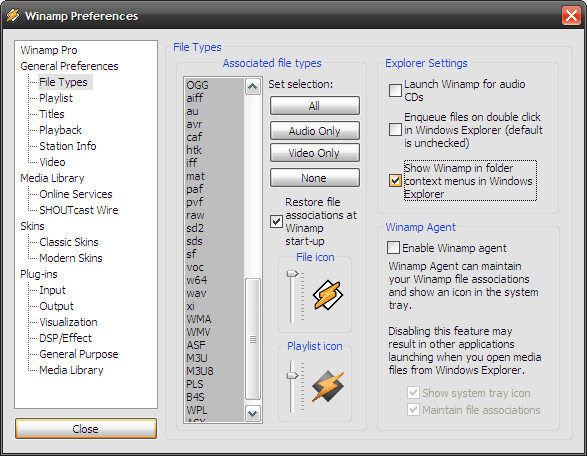The width and height of the screenshot is (587, 456).
Task: Open the Playlist preferences tree item
Action: (56, 98)
